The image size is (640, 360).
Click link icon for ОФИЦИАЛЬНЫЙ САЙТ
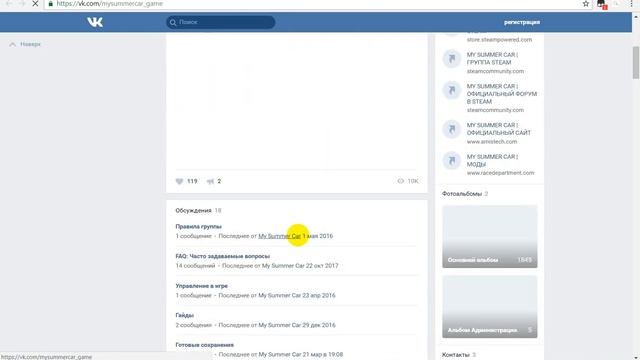(451, 129)
